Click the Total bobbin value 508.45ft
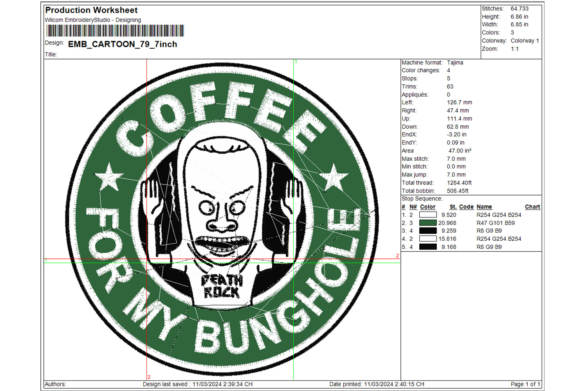The height and width of the screenshot is (391, 588). point(458,191)
